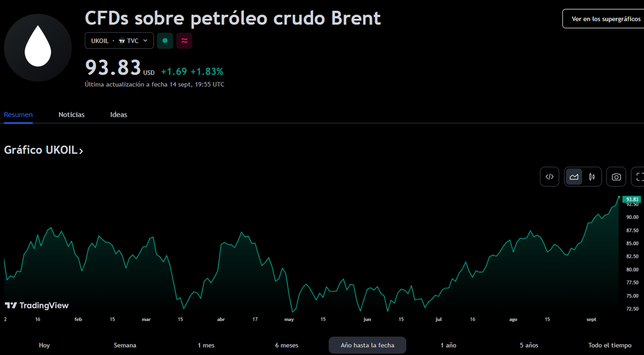Choose the Año hasta la fecha range

(367, 345)
